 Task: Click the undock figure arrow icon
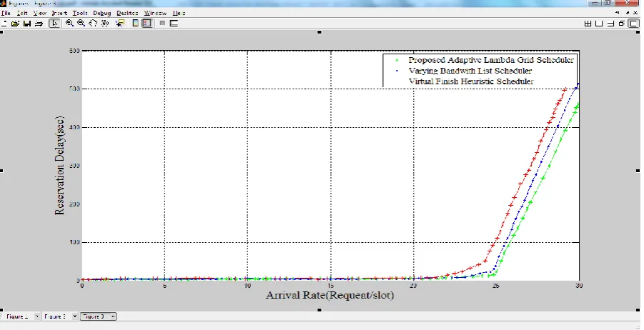click(628, 13)
